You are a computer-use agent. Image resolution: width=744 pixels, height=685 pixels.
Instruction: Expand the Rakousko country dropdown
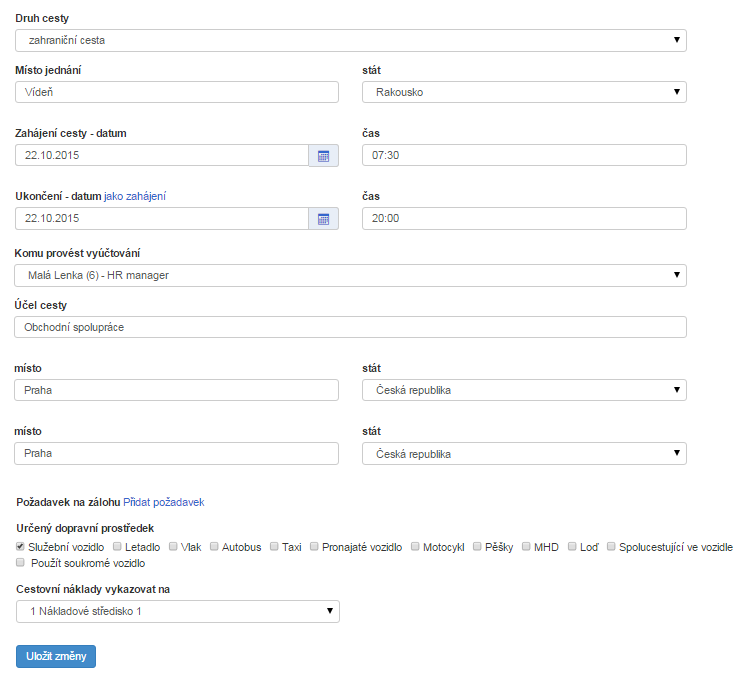(x=524, y=92)
